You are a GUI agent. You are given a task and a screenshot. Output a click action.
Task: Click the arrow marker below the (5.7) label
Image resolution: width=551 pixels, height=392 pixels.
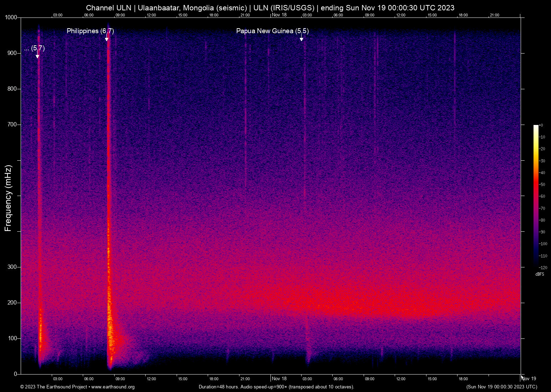(x=37, y=56)
